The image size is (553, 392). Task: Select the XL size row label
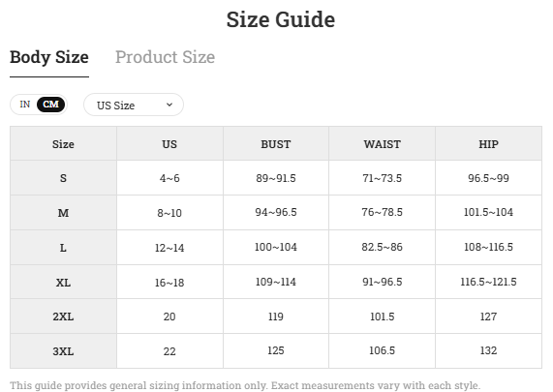[64, 282]
